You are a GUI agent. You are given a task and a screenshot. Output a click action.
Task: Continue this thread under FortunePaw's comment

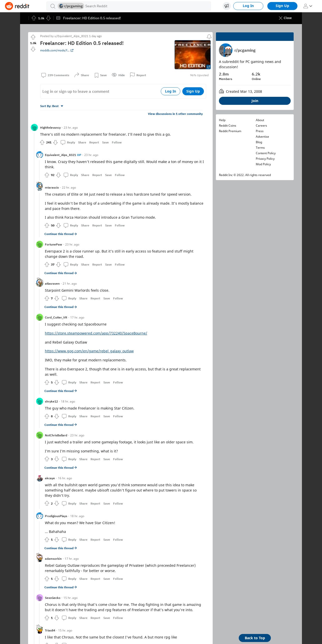pos(60,273)
